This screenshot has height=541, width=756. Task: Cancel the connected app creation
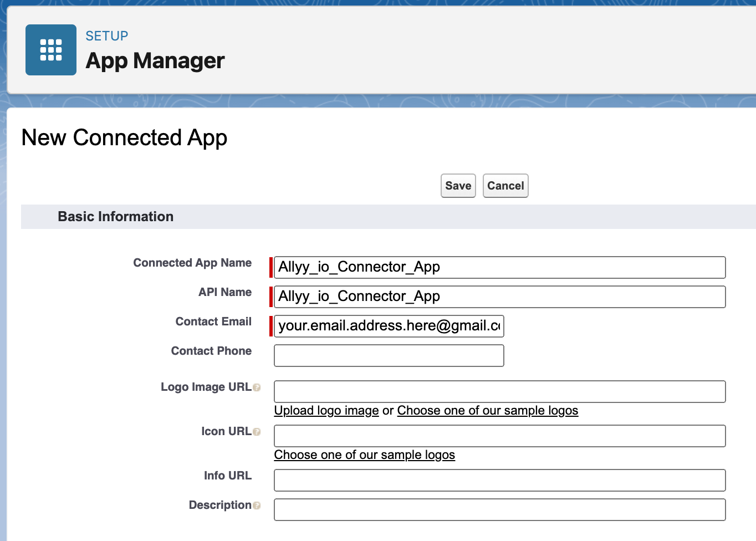505,186
